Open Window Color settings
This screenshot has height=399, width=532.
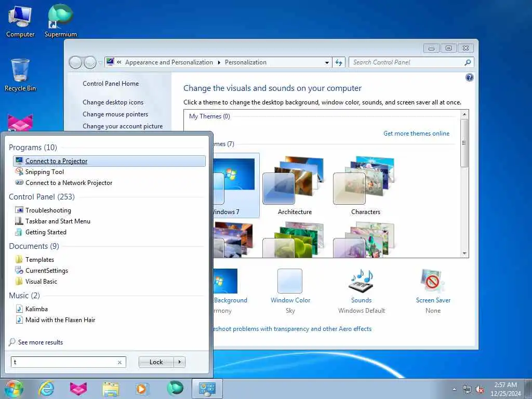tap(290, 291)
